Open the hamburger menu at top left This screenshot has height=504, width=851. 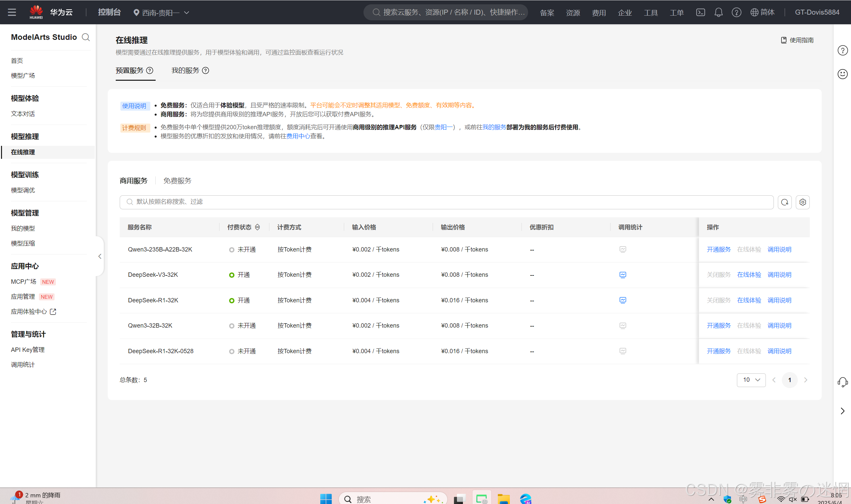pyautogui.click(x=12, y=13)
